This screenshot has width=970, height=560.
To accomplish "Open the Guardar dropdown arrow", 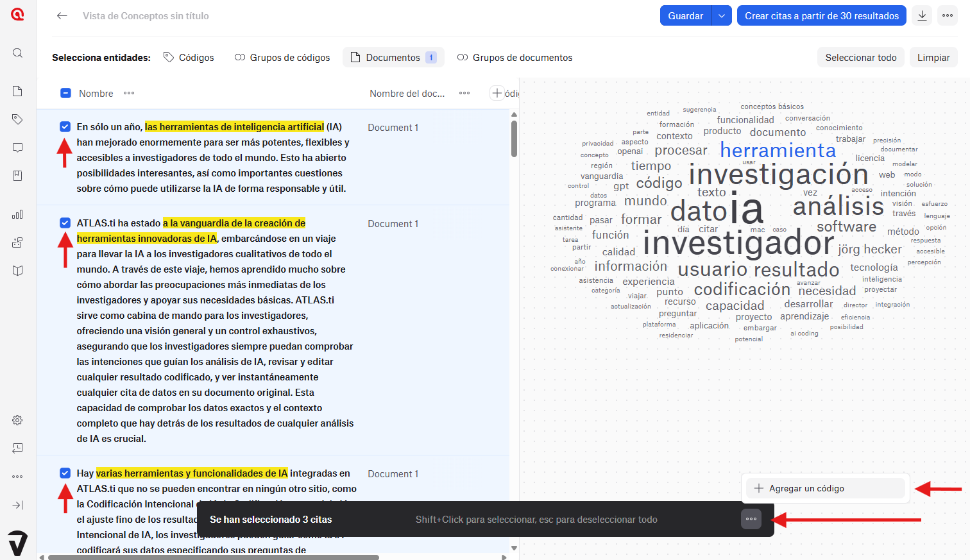I will pyautogui.click(x=722, y=15).
